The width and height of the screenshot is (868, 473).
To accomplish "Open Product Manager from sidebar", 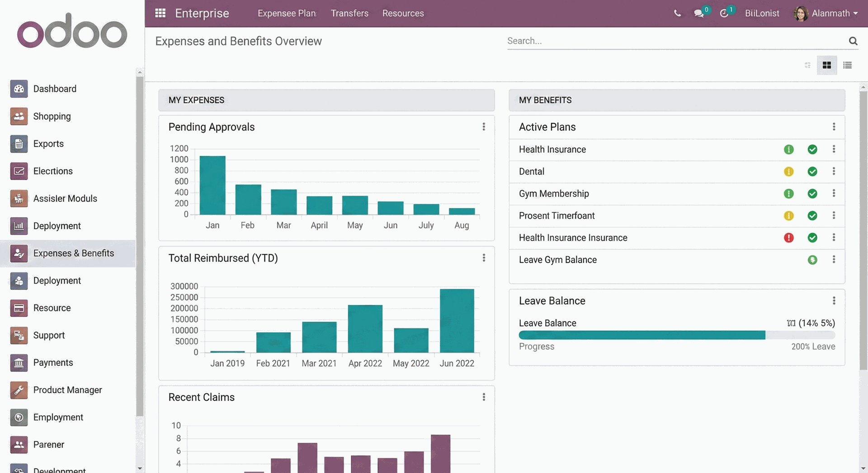I will pyautogui.click(x=67, y=390).
